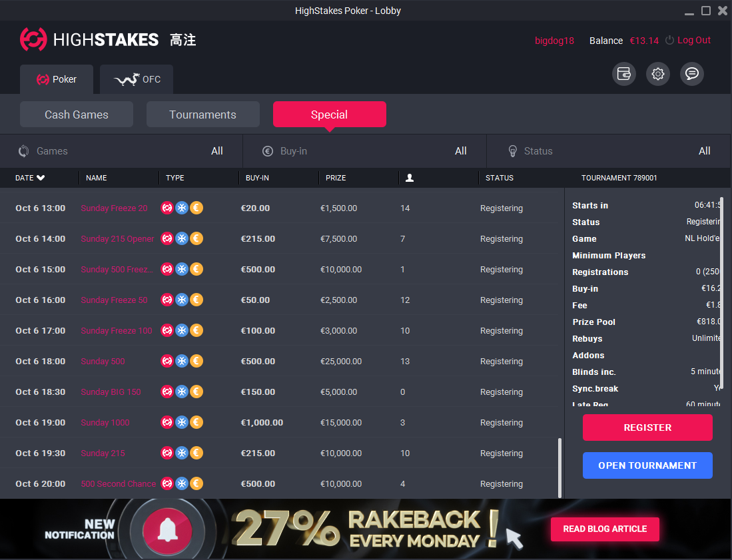Switch to the Poker tab
Viewport: 732px width, 560px height.
pyautogui.click(x=57, y=79)
